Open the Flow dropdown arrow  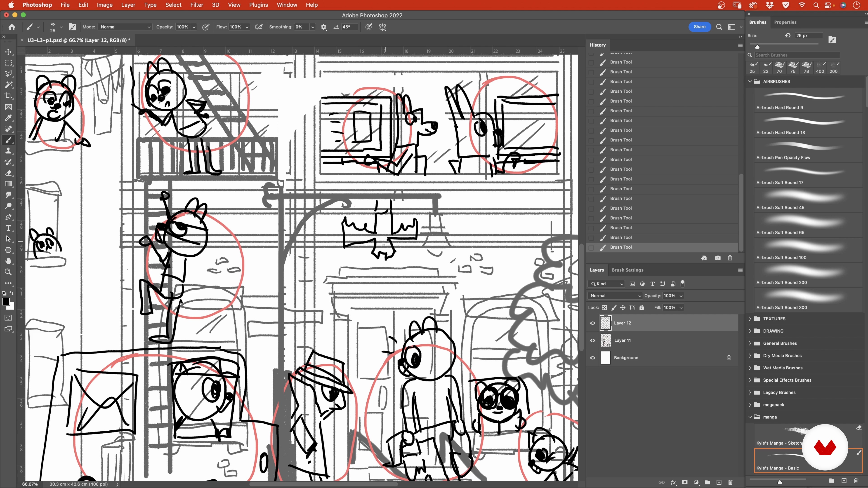247,27
